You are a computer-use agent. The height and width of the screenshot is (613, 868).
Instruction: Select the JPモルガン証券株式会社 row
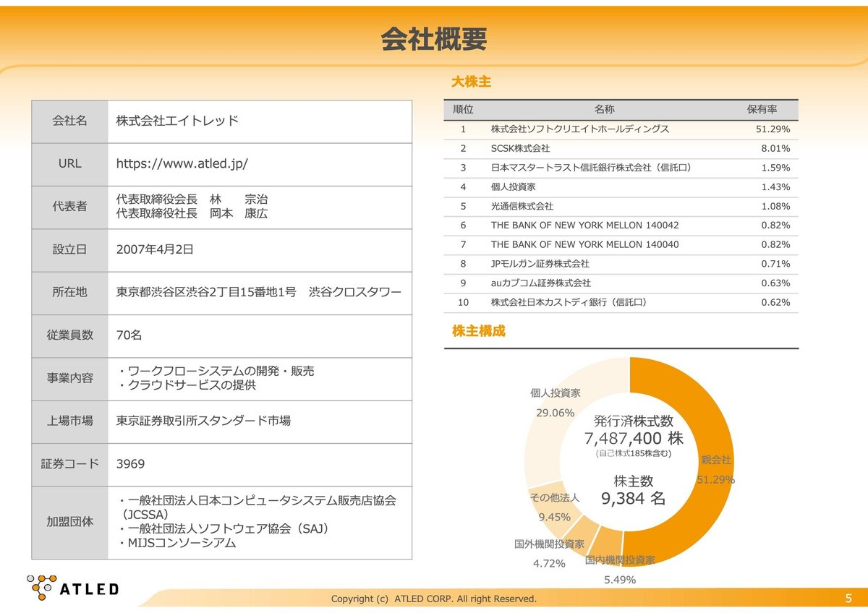tap(621, 265)
